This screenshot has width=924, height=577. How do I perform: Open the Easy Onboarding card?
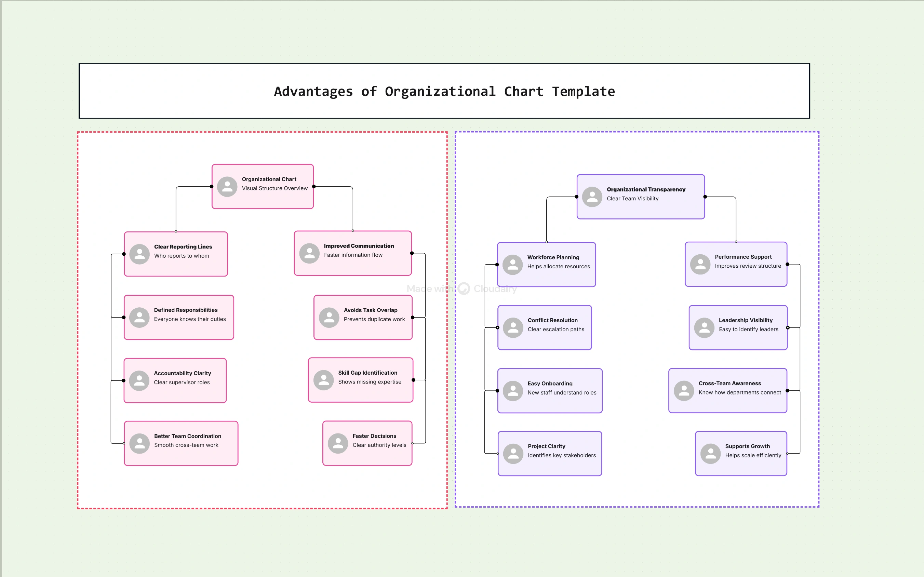click(550, 390)
